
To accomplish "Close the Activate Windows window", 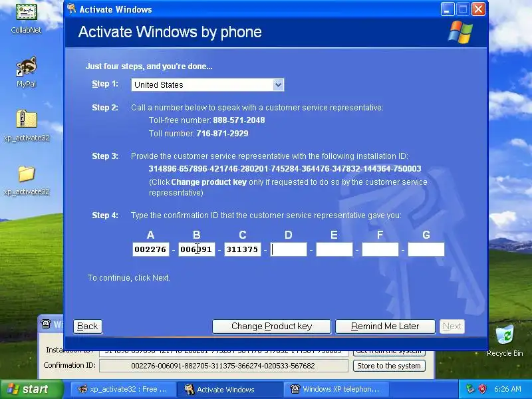I will point(479,9).
